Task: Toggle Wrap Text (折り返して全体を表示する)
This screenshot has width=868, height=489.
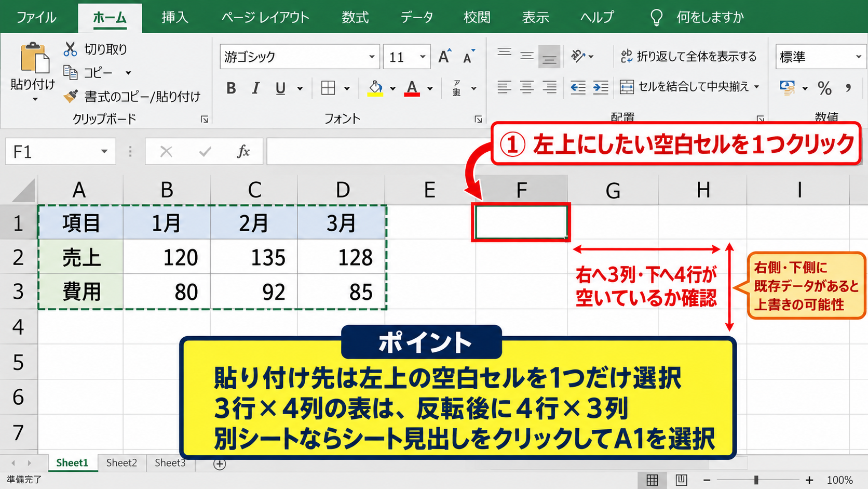Action: pos(688,56)
